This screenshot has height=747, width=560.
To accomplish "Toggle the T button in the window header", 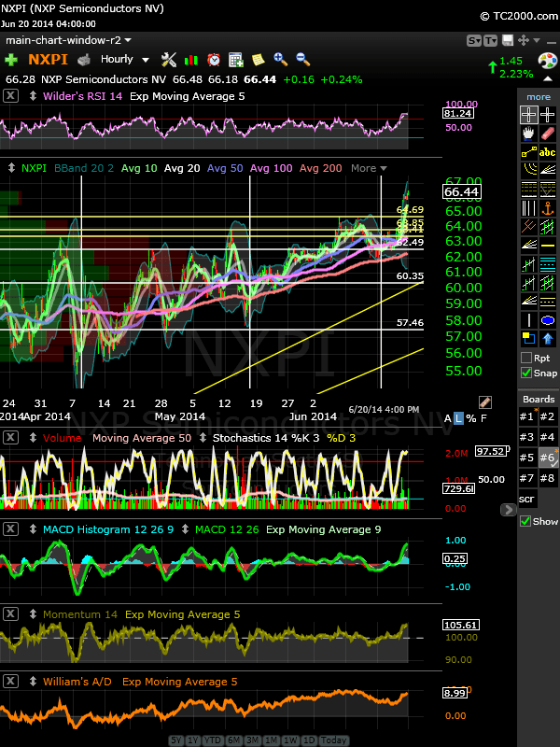I will [491, 41].
